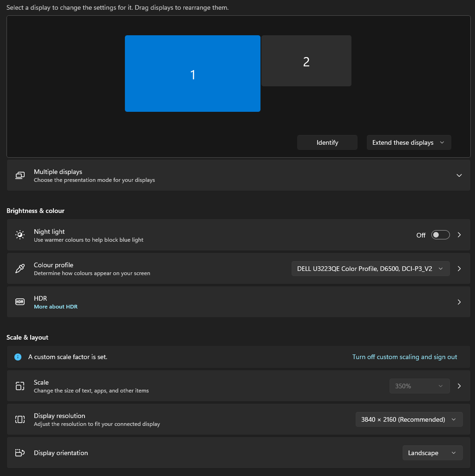The height and width of the screenshot is (476, 475).
Task: Open the 3840 × 2160 resolution dropdown
Action: 409,419
